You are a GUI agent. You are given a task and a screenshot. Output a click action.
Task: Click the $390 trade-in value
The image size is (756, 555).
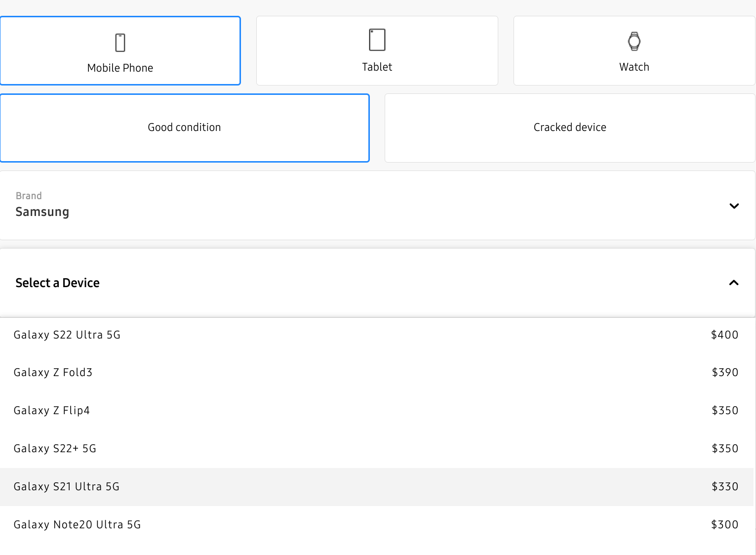click(x=725, y=373)
